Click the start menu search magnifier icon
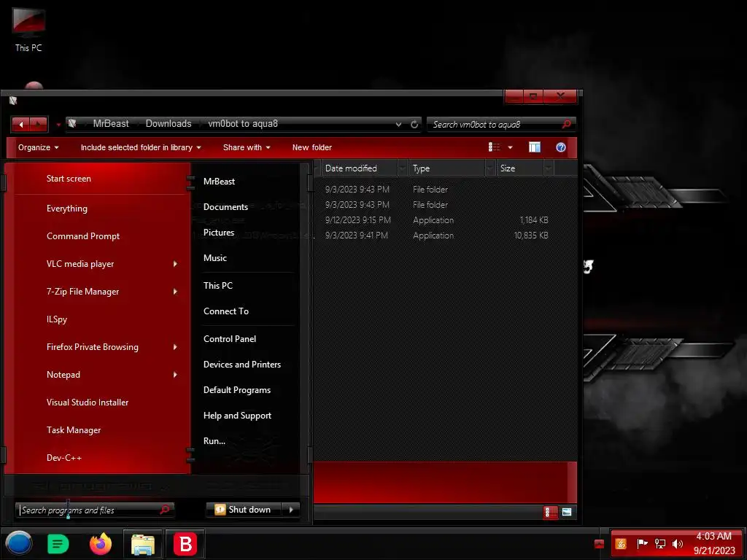Viewport: 747px width, 560px height. (164, 510)
